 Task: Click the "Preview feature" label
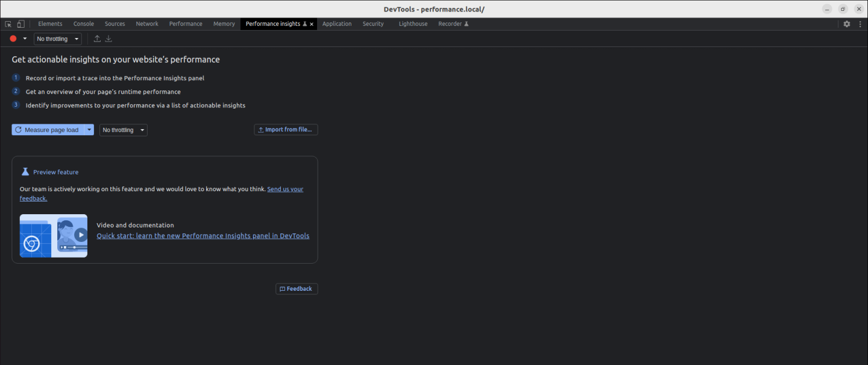pyautogui.click(x=55, y=172)
